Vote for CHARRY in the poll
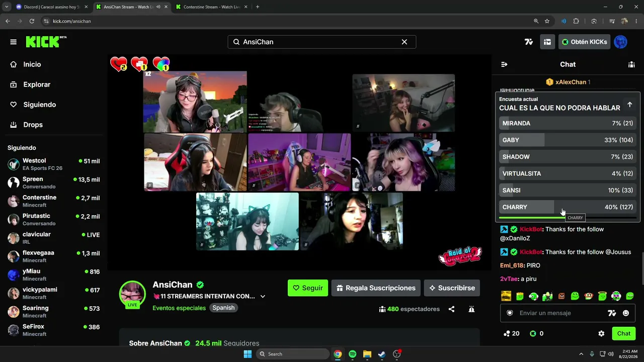644x362 pixels. tap(568, 207)
